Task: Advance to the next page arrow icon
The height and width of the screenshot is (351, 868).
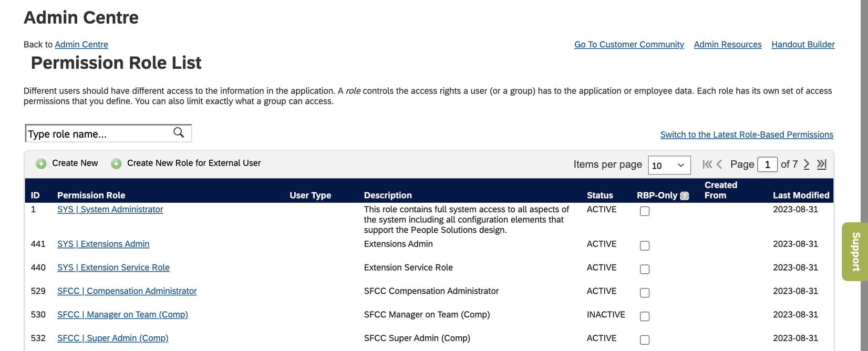Action: [x=807, y=164]
